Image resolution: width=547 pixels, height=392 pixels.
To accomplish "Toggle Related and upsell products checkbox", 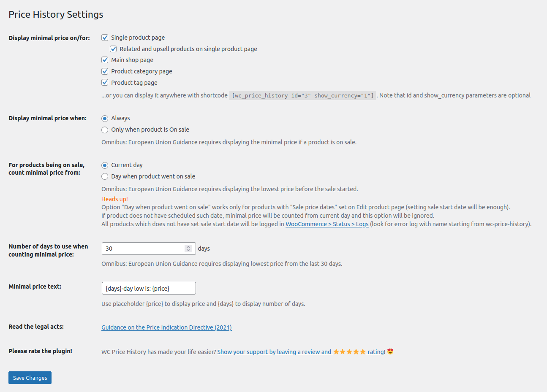I will (x=113, y=49).
